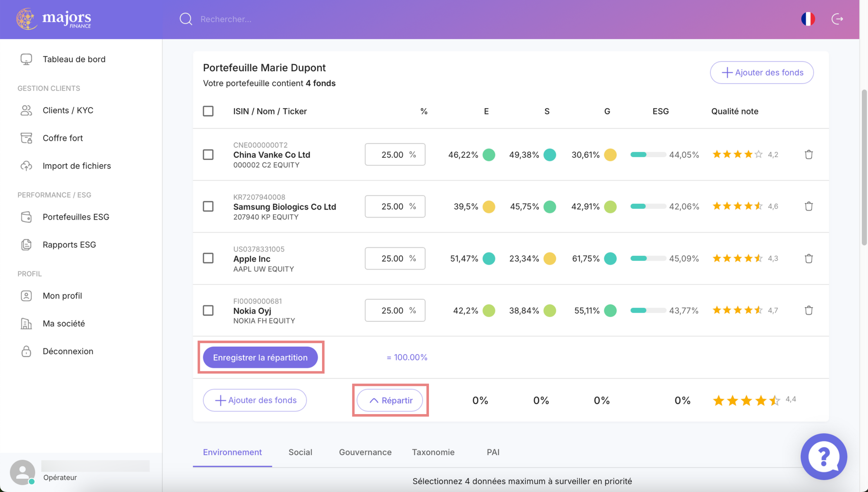Viewport: 868px width, 492px height.
Task: Click the Coffre fort sidebar icon
Action: 26,138
